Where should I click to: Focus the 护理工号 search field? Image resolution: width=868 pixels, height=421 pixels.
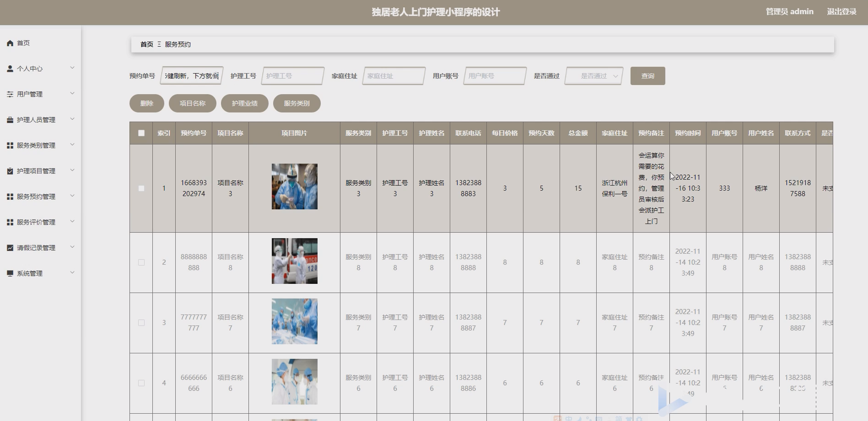click(x=293, y=76)
